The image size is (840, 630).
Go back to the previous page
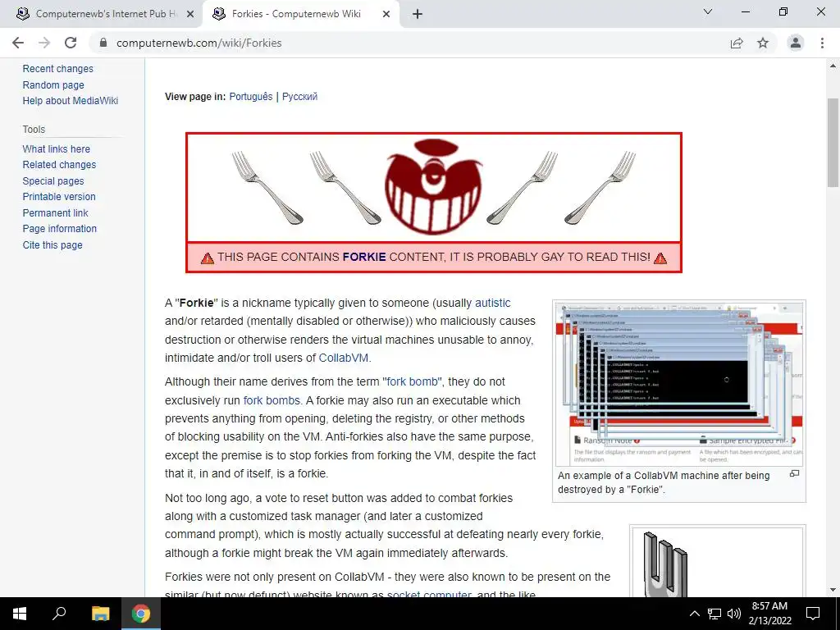click(18, 43)
